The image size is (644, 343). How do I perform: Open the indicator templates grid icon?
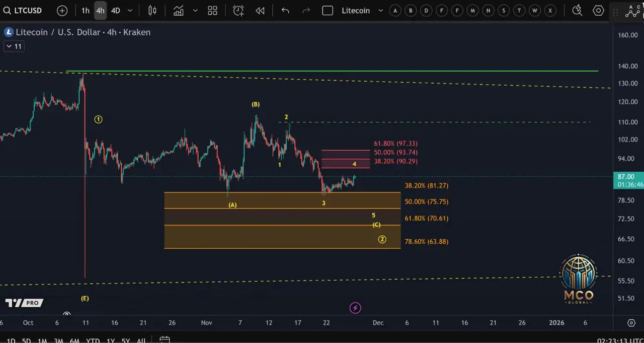(x=212, y=11)
